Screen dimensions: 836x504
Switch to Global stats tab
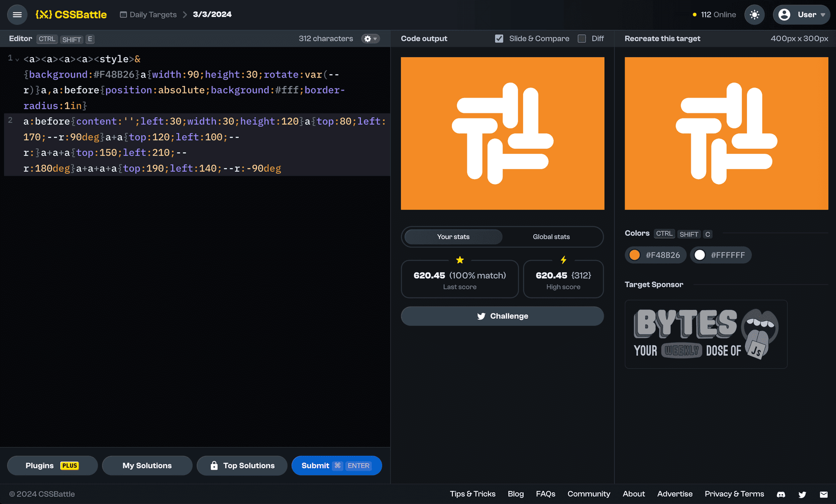(551, 237)
